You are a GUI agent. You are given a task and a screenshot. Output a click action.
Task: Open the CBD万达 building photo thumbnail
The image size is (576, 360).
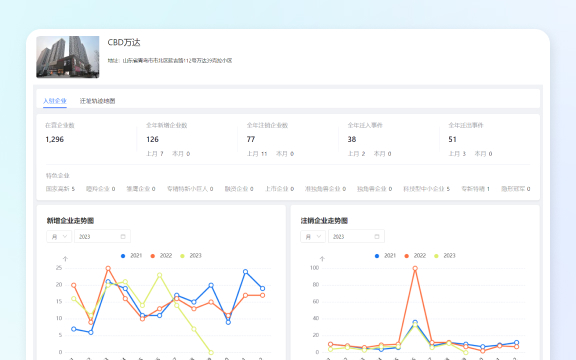68,57
